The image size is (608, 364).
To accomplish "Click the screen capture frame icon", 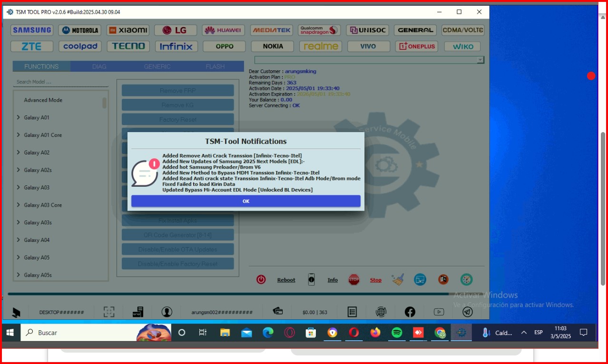I will coord(109,312).
